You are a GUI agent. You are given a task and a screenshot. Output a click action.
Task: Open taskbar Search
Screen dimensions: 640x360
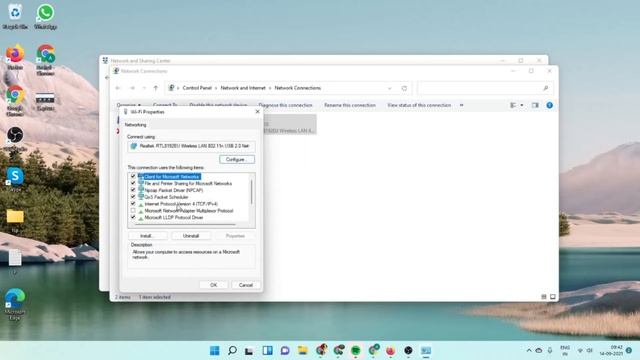point(232,350)
